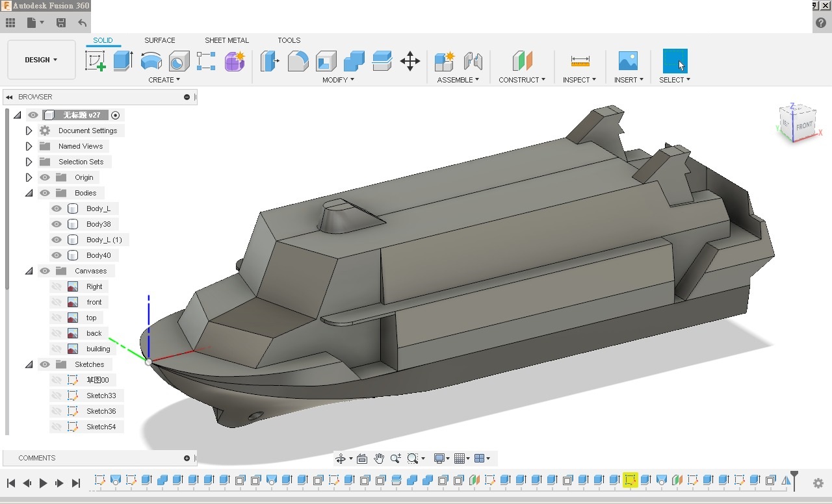Jump to timeline end
The width and height of the screenshot is (832, 504).
(75, 483)
